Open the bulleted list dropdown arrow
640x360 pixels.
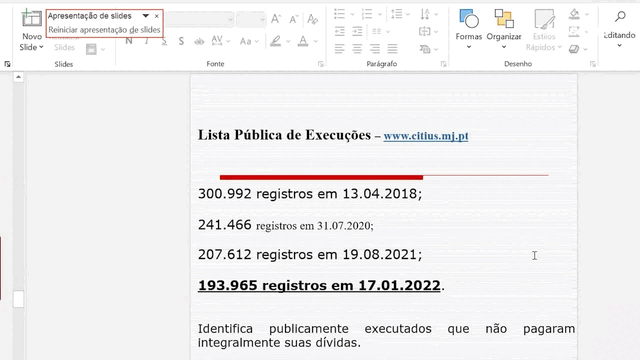(352, 14)
